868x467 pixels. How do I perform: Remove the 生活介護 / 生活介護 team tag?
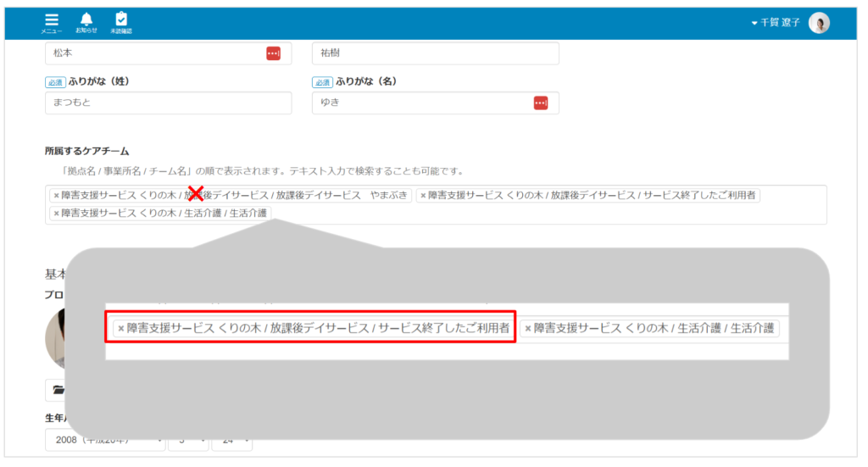click(x=57, y=213)
